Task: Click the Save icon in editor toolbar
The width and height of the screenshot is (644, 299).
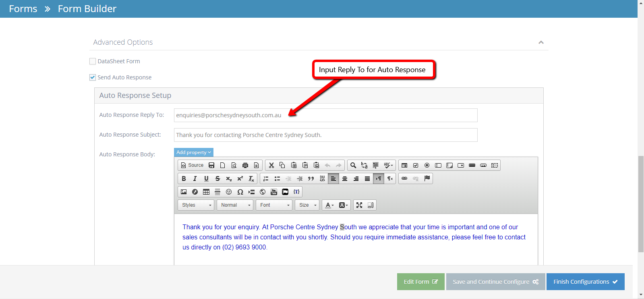Action: (211, 165)
